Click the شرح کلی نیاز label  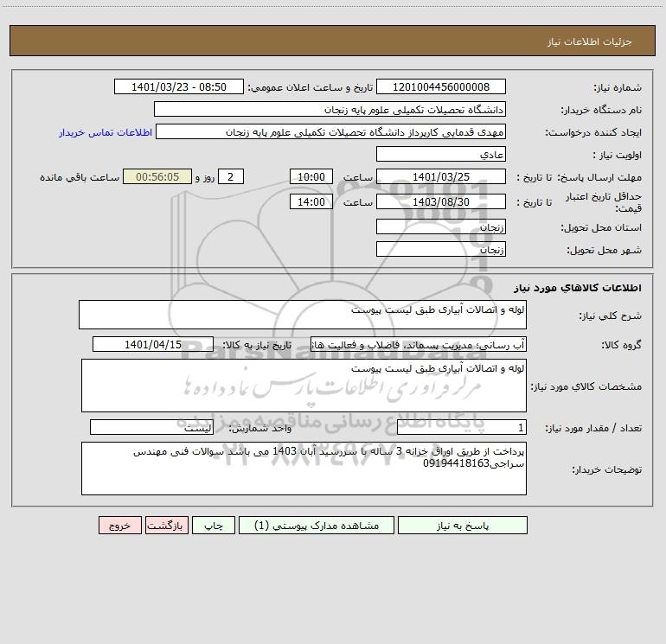[x=611, y=316]
